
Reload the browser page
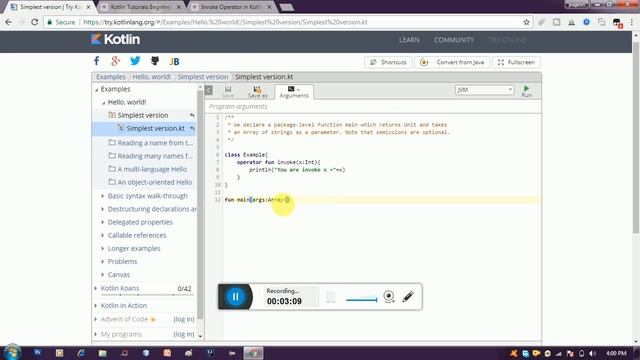(x=35, y=22)
